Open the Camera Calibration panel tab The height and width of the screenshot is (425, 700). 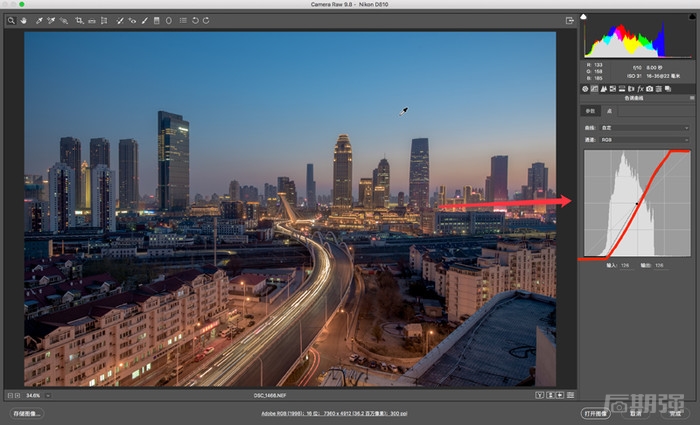650,89
